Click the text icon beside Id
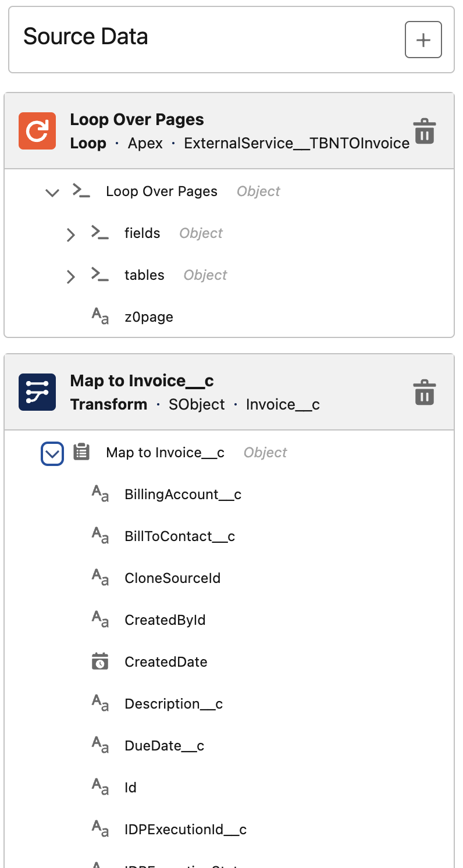 click(x=100, y=787)
